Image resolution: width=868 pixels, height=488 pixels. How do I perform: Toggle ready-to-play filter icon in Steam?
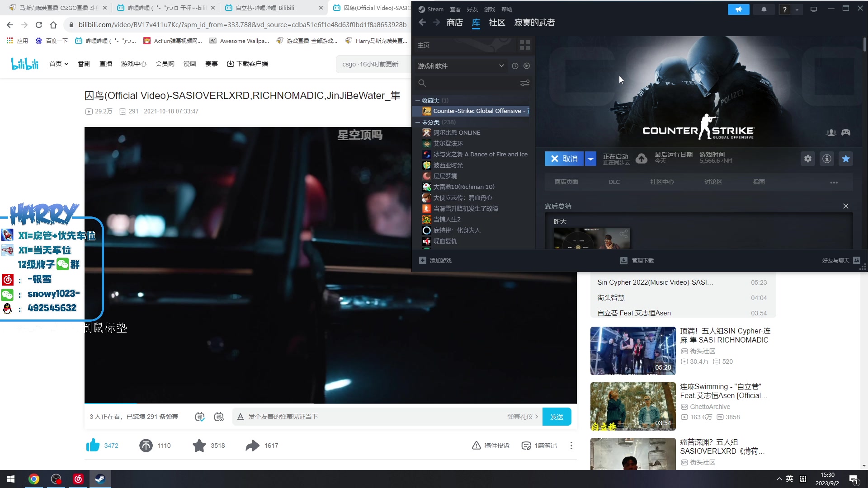click(x=527, y=66)
